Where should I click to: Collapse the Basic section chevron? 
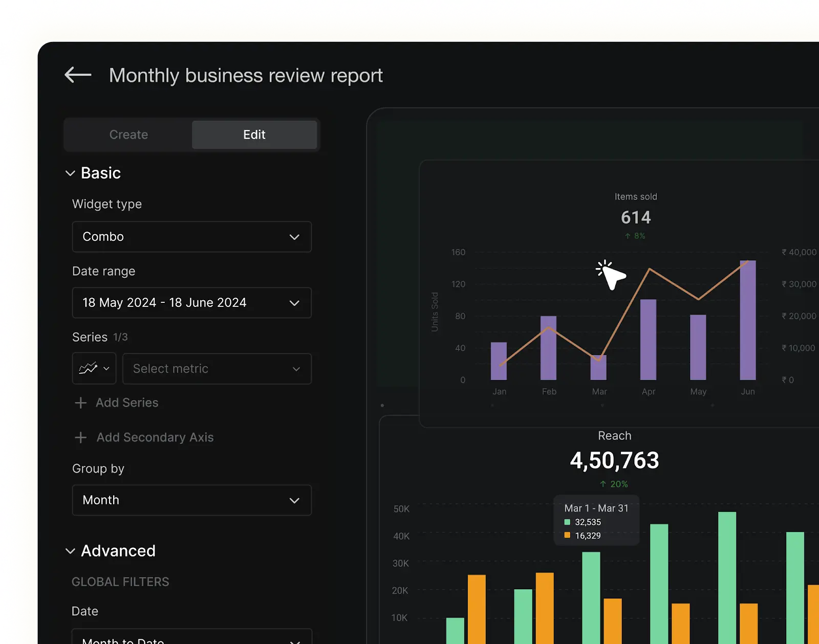click(x=70, y=173)
